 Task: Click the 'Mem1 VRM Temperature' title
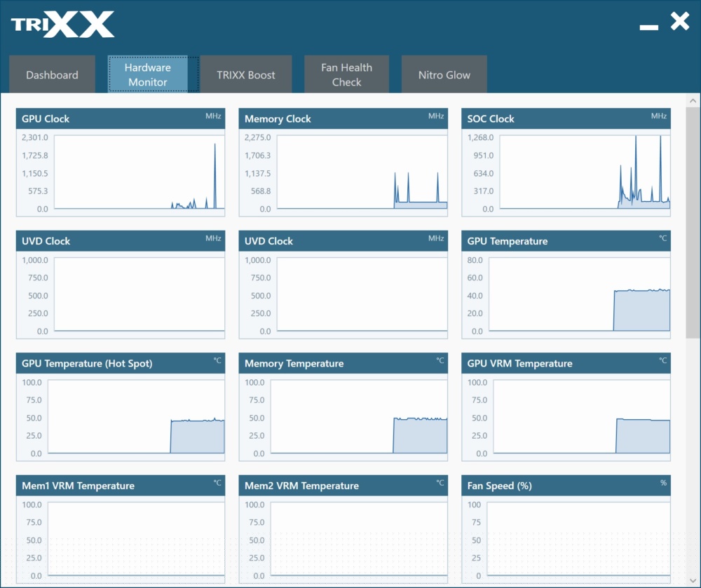(x=79, y=486)
